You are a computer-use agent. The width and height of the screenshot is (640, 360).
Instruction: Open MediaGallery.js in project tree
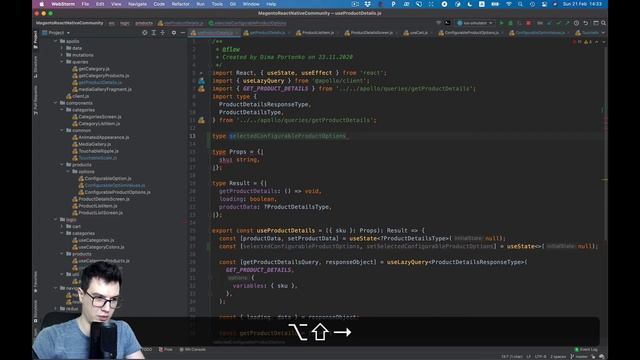click(91, 144)
